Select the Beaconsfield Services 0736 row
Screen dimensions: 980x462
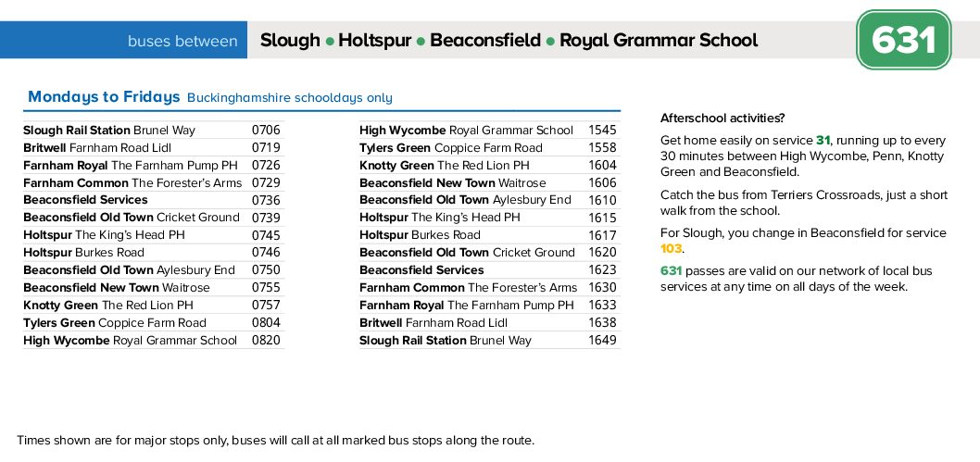153,200
